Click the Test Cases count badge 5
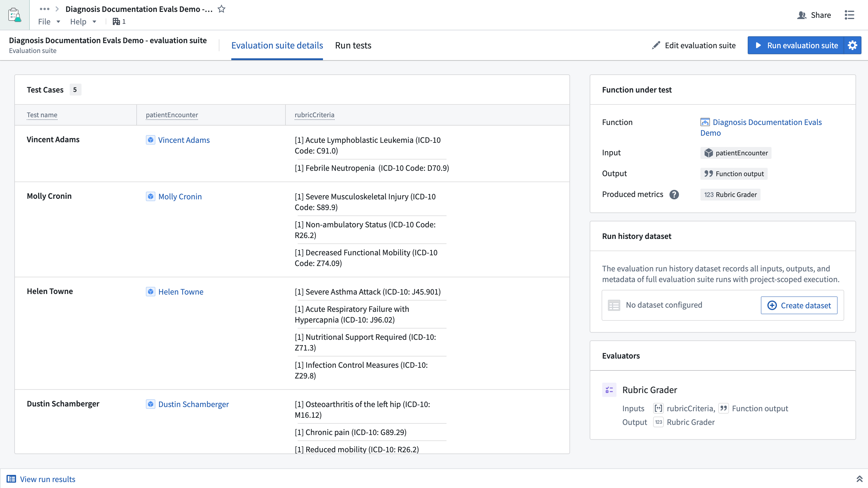The height and width of the screenshot is (488, 868). [x=75, y=90]
